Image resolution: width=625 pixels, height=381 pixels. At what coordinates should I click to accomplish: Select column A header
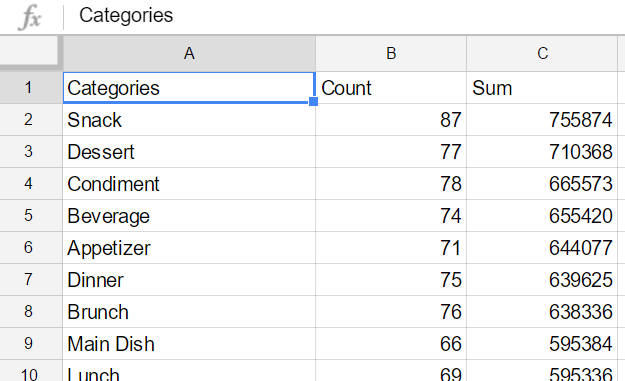point(189,53)
